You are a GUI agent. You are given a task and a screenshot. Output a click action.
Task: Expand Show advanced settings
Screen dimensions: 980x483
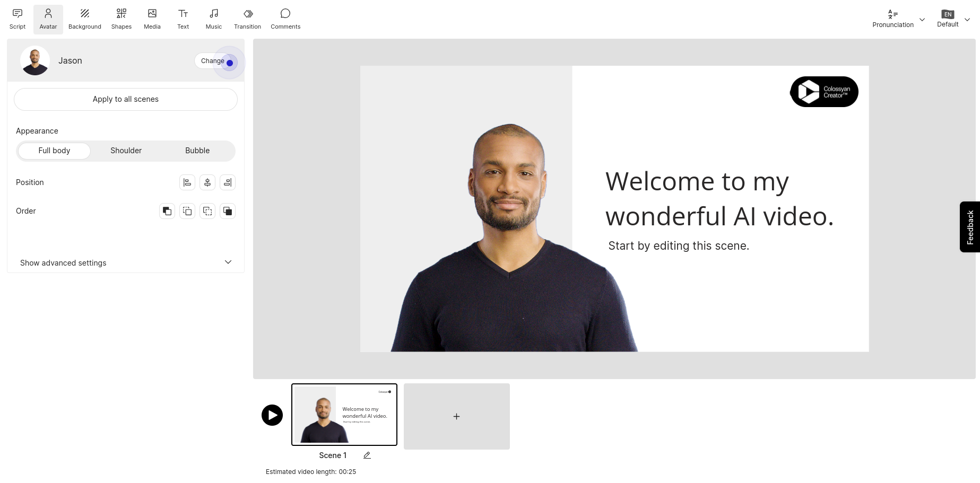(126, 262)
